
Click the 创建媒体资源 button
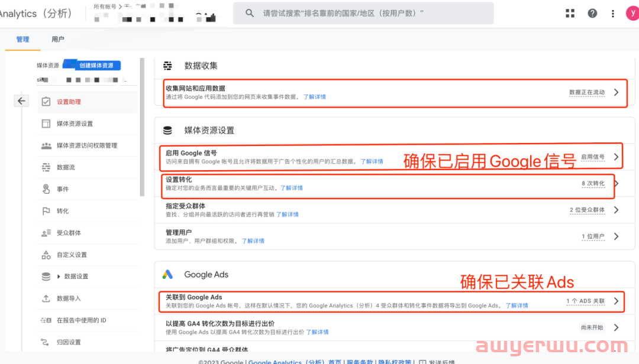click(96, 66)
